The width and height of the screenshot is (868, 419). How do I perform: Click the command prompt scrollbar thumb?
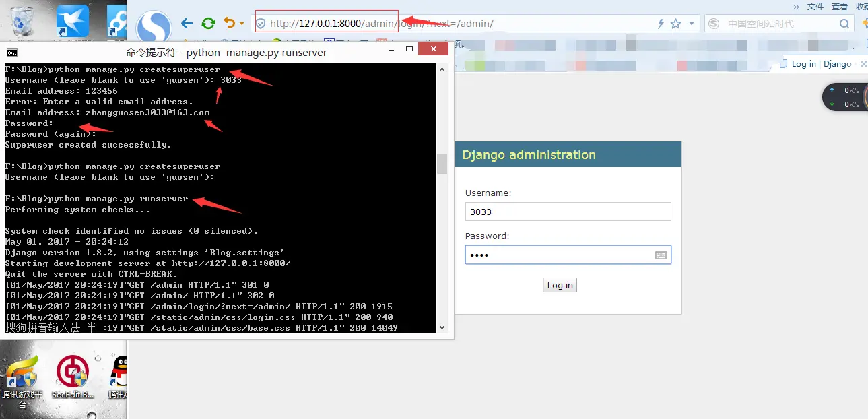[x=442, y=164]
